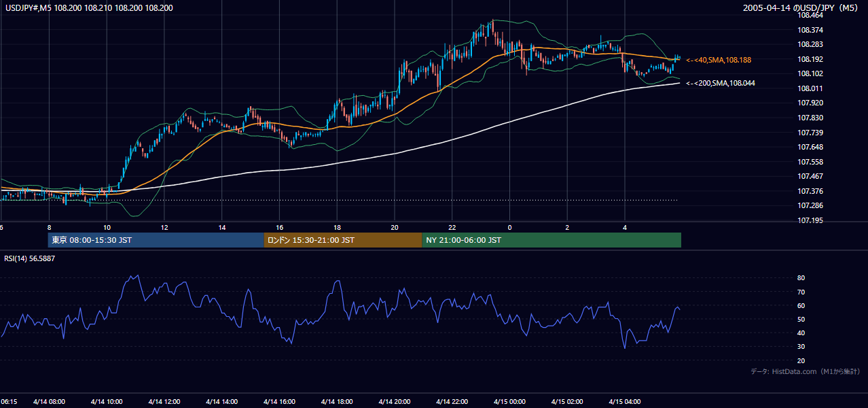This screenshot has height=408, width=868.
Task: Click the 4/14 08:00 bottom date label
Action: pyautogui.click(x=49, y=402)
